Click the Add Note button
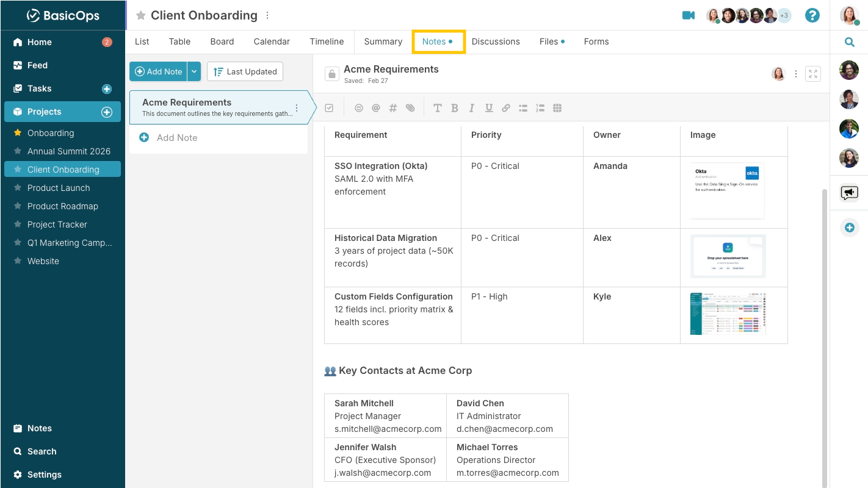This screenshot has width=868, height=488. [x=159, y=71]
